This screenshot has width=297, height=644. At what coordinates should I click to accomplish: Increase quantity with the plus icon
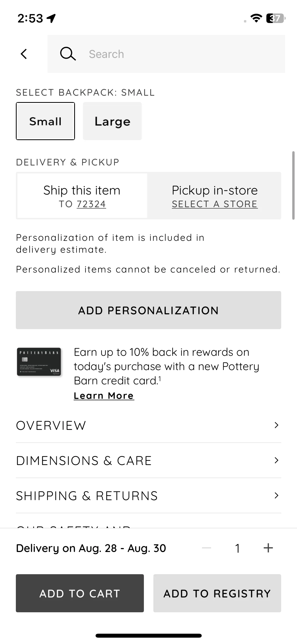(x=268, y=548)
